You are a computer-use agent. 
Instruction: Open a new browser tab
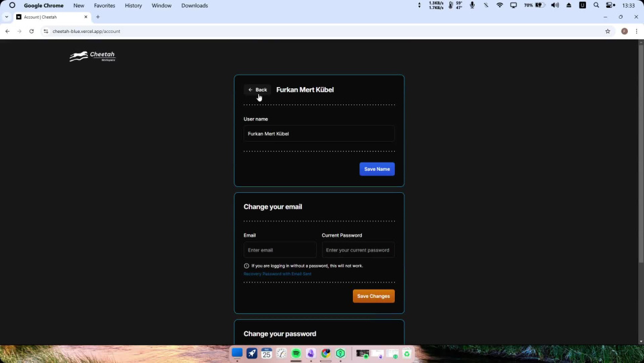click(98, 17)
